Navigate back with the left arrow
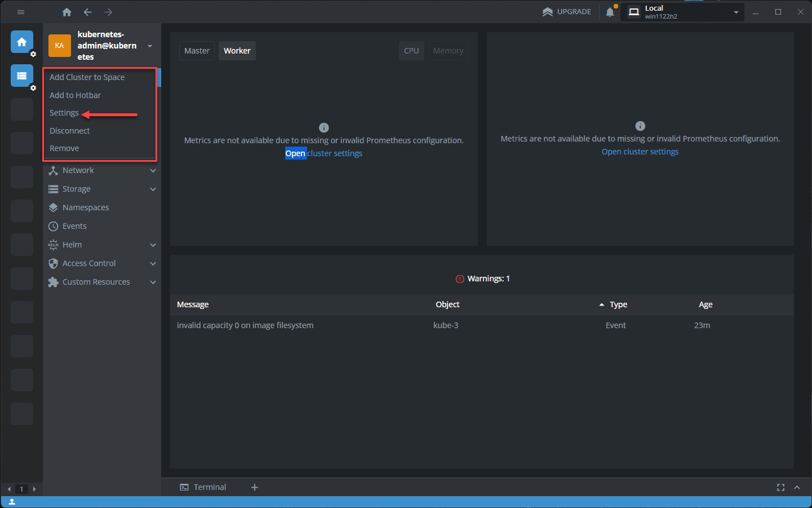The width and height of the screenshot is (812, 508). [x=88, y=12]
